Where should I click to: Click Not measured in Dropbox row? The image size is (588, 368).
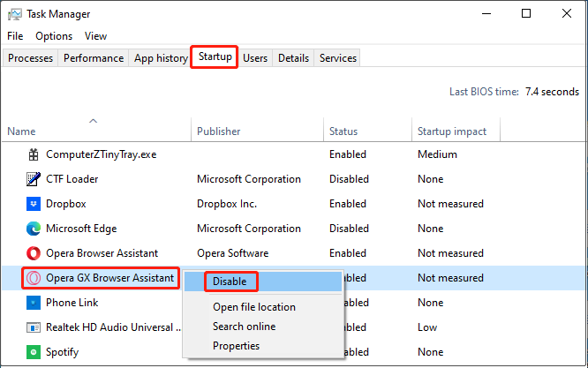(x=451, y=204)
